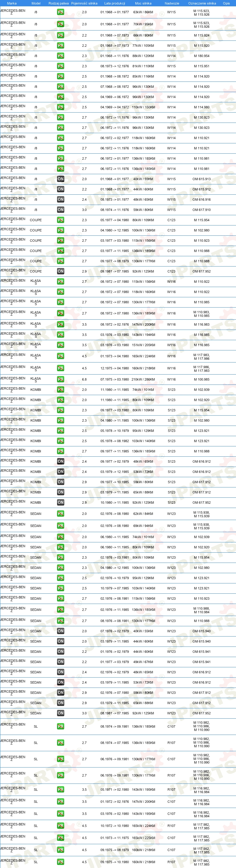Click petrol icon in COUPE 80kW / 109KM row
Image resolution: width=236 pixels, height=868 pixels.
(x=60, y=220)
